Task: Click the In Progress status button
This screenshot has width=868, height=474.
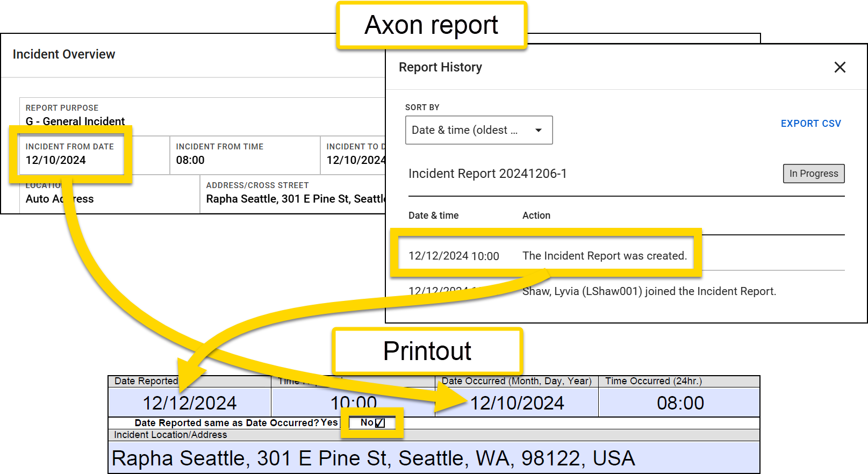Action: tap(813, 174)
